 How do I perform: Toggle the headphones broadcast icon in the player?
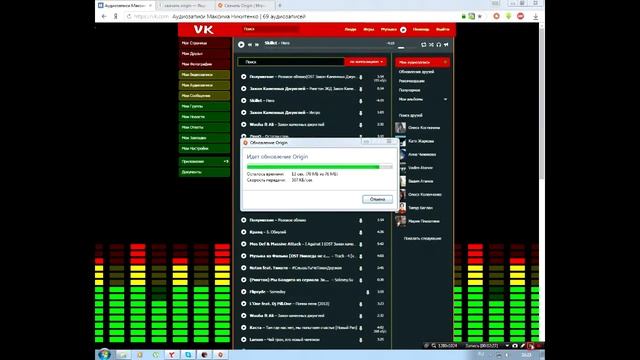pos(438,44)
